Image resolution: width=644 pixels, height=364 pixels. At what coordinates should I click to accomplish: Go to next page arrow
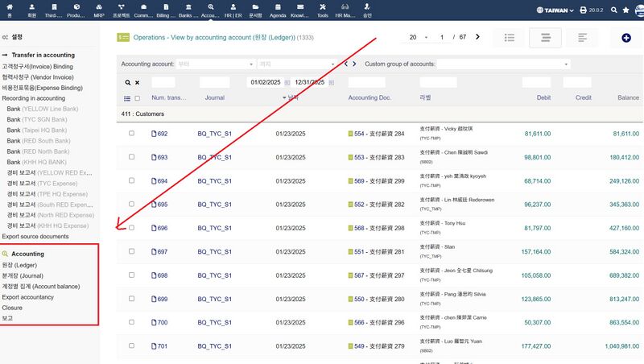477,37
